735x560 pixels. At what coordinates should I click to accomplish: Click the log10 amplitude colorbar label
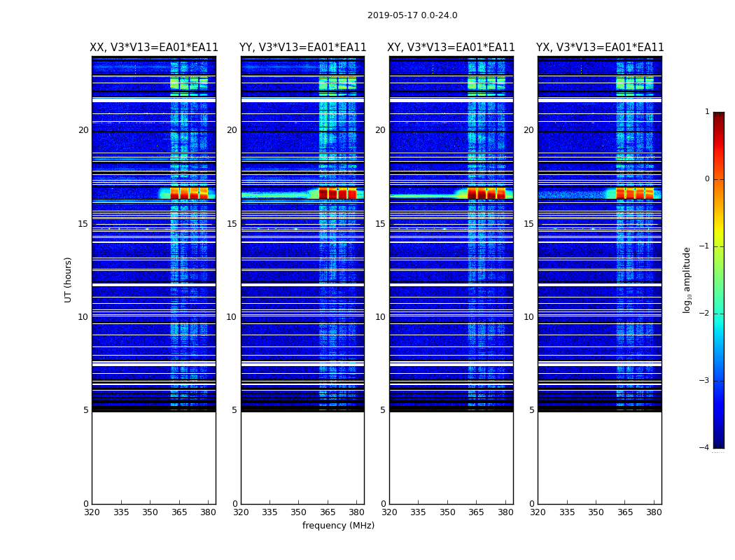click(687, 280)
